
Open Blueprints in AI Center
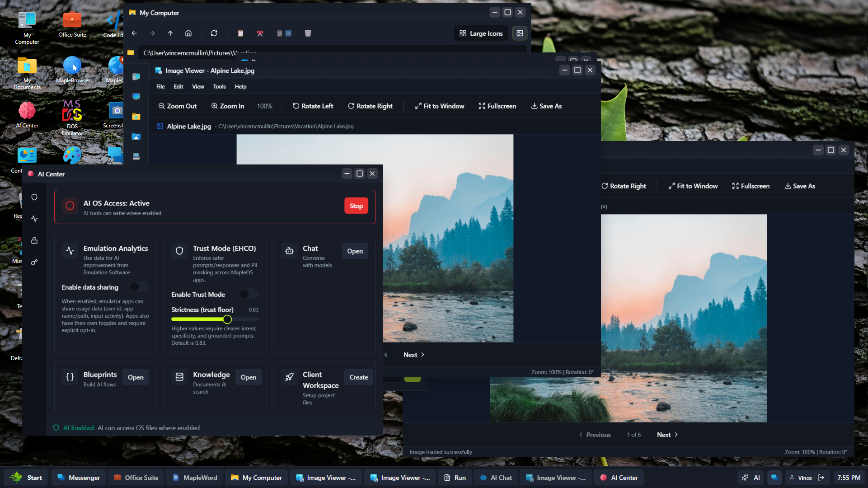(136, 377)
